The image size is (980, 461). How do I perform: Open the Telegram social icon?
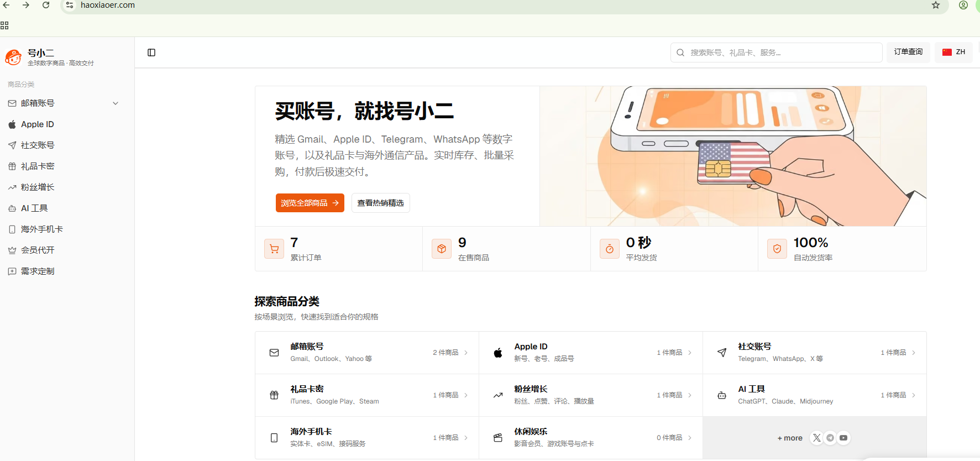[x=830, y=438]
